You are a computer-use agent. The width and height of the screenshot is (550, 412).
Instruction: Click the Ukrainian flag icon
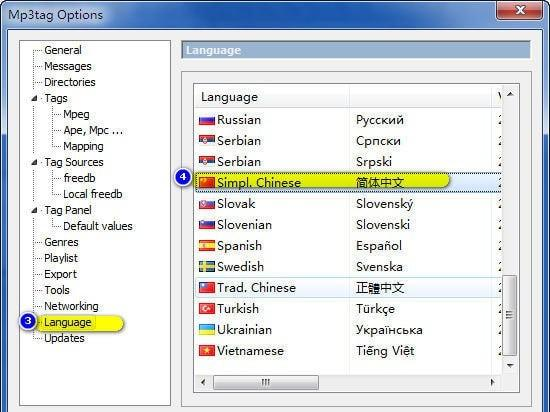pos(207,330)
